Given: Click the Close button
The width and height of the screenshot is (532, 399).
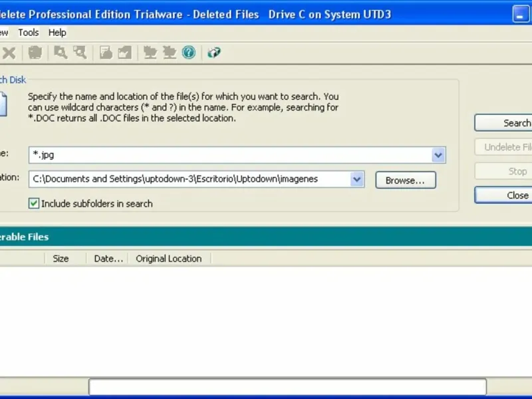Looking at the screenshot, I should [503, 195].
